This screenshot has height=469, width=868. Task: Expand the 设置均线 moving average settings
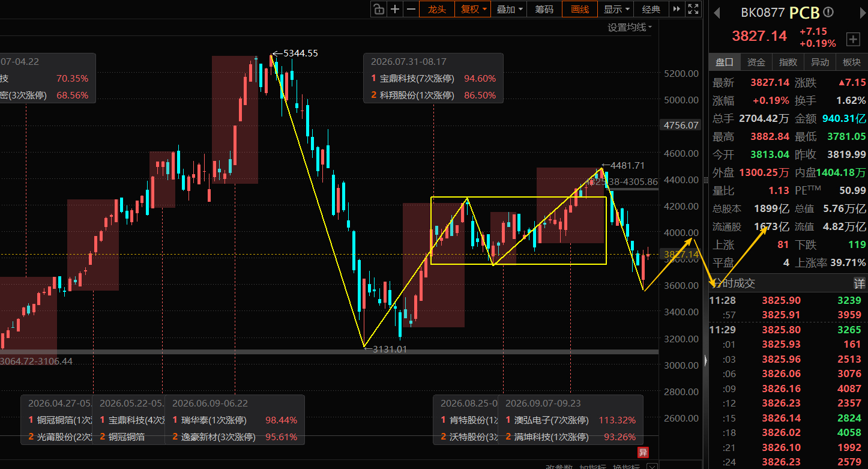[x=629, y=27]
